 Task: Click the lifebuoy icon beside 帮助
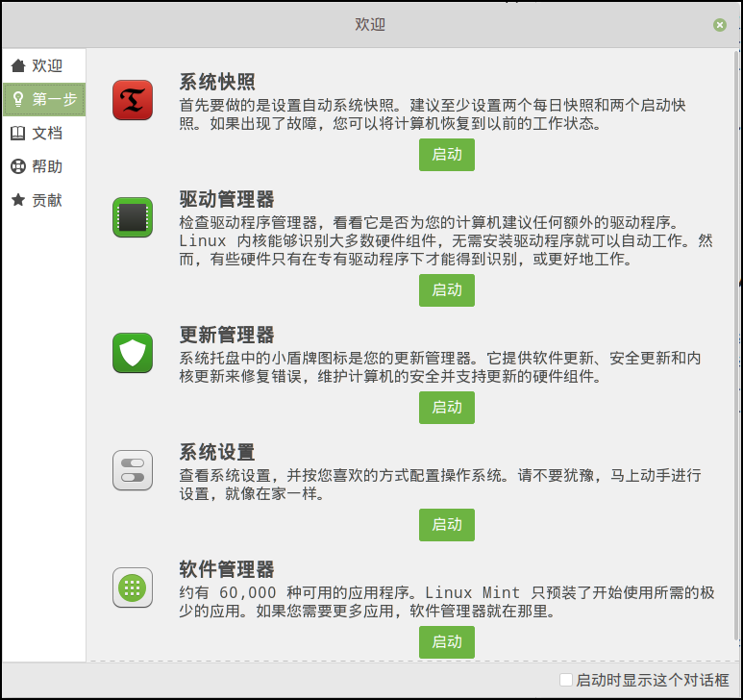click(x=18, y=166)
